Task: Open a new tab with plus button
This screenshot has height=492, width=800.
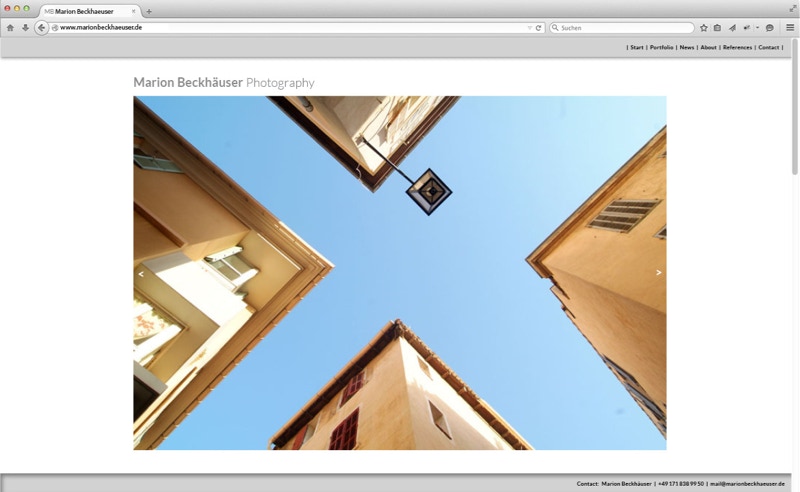Action: tap(149, 11)
